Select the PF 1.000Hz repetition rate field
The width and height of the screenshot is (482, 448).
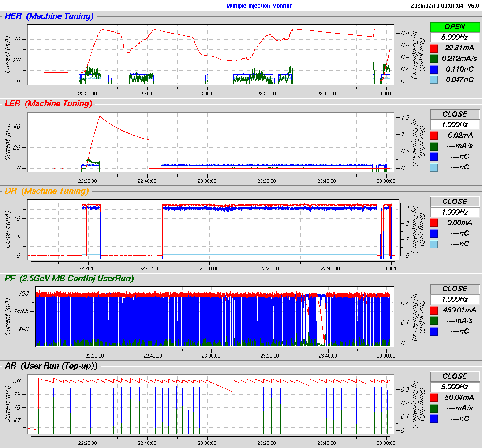pyautogui.click(x=455, y=299)
